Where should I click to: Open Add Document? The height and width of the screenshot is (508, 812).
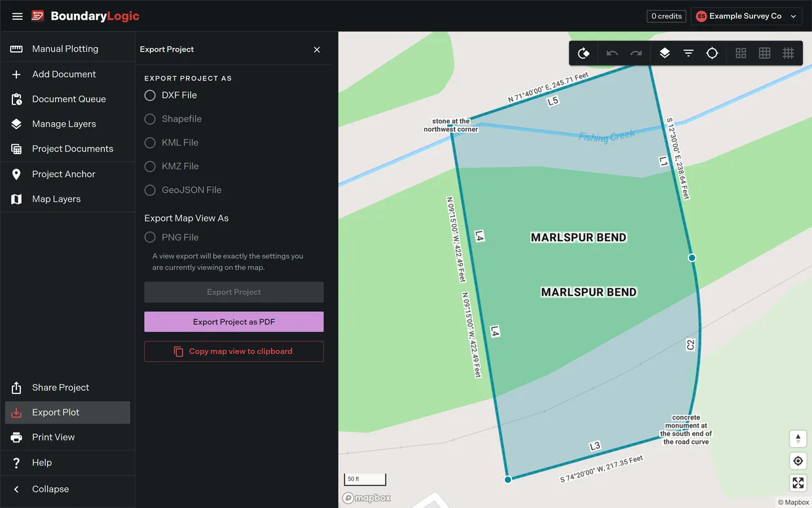[x=67, y=74]
